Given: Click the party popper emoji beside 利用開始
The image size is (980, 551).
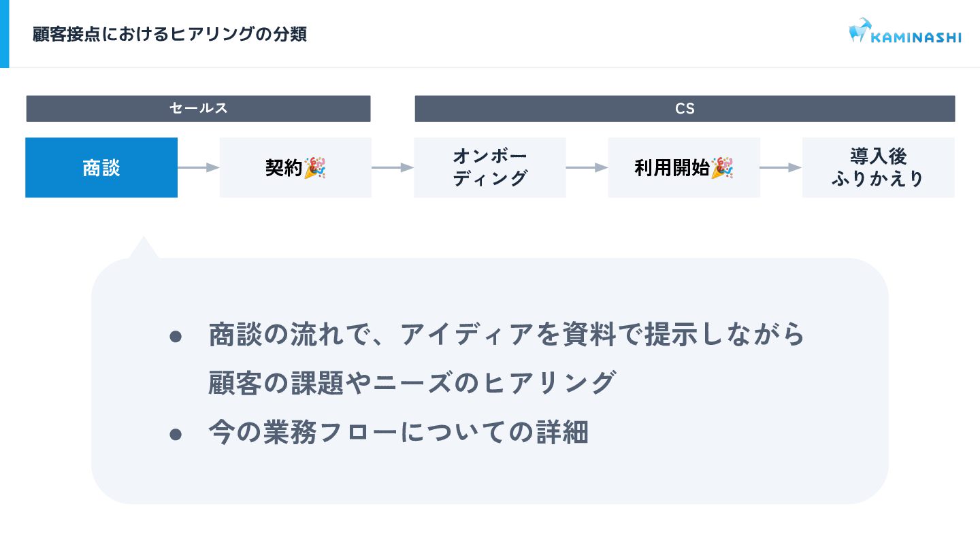Looking at the screenshot, I should point(721,167).
